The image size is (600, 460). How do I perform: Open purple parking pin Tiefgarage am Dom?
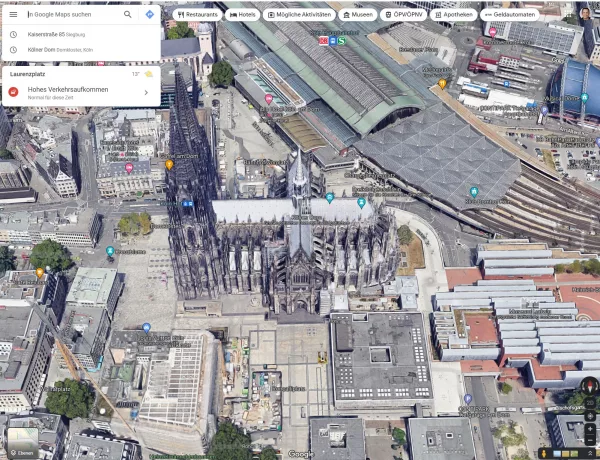click(x=468, y=399)
